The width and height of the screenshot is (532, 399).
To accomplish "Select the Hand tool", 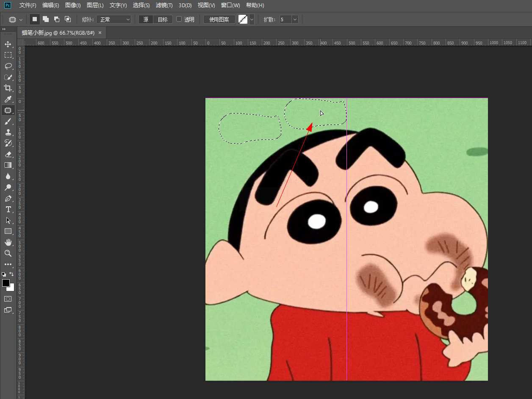I will (x=8, y=242).
